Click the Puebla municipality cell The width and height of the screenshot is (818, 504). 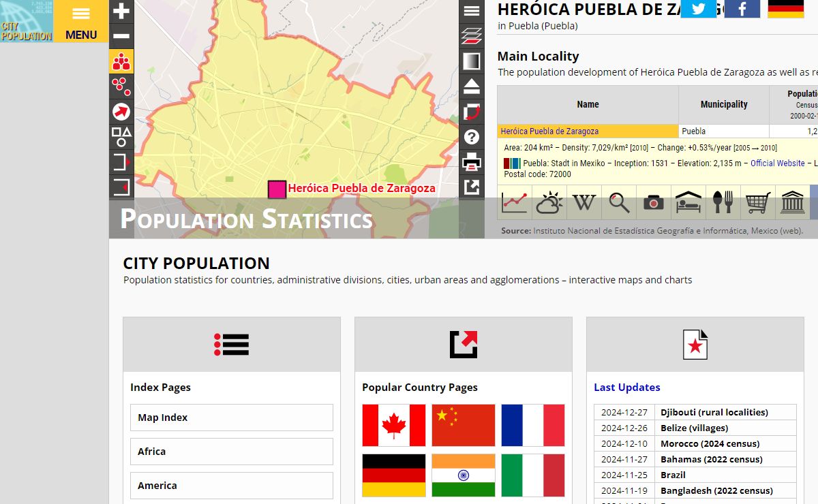pyautogui.click(x=724, y=131)
